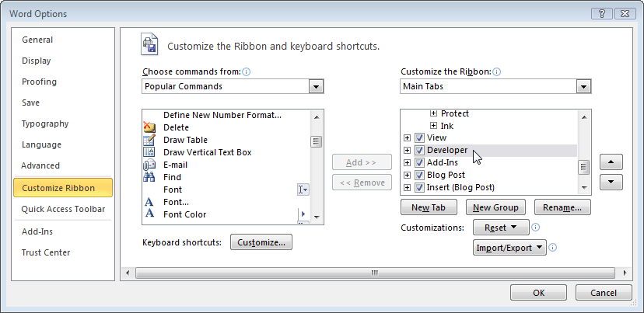
Task: Uncheck the View tab checkbox
Action: coord(419,137)
